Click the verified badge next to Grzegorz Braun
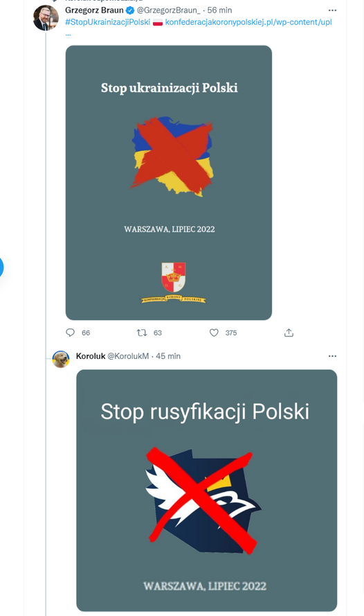 130,10
